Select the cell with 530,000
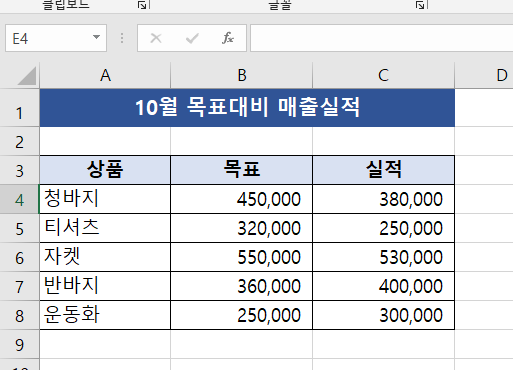Screen dimensions: 513x370 [x=383, y=257]
